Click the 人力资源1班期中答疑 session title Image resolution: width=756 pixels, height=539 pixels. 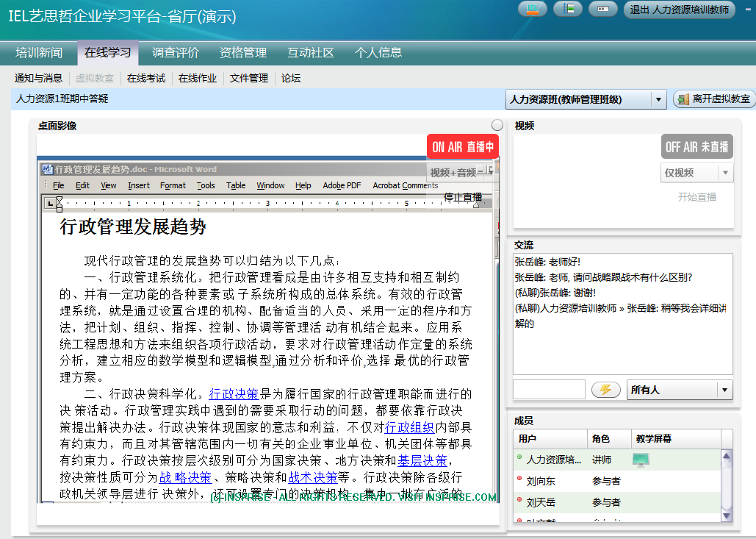pyautogui.click(x=62, y=99)
